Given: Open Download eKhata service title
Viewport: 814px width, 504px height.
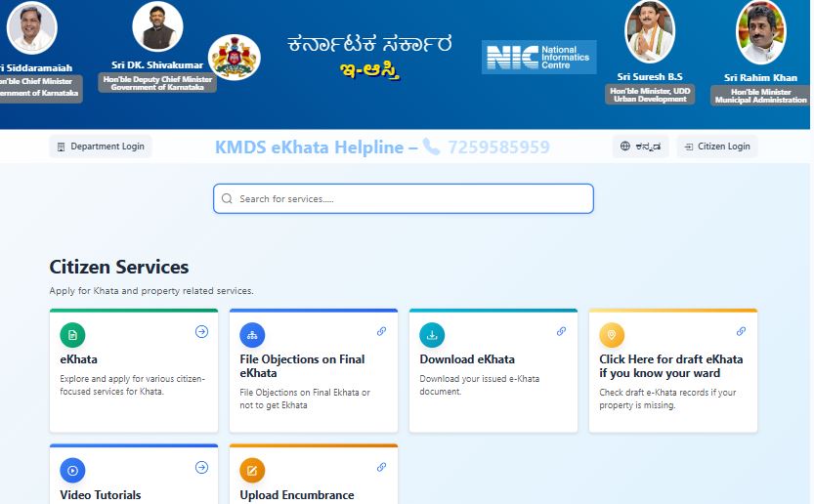Looking at the screenshot, I should pyautogui.click(x=467, y=359).
